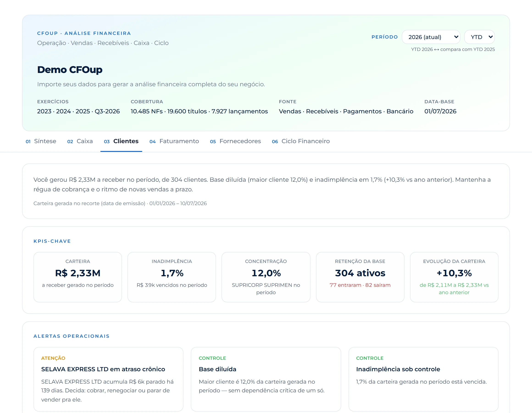Viewport: 532px width, 413px height.
Task: Select the Clientes tab
Action: point(121,141)
